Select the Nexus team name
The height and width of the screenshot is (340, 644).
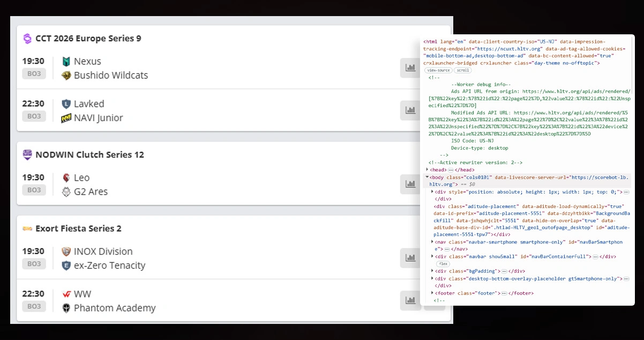point(87,62)
